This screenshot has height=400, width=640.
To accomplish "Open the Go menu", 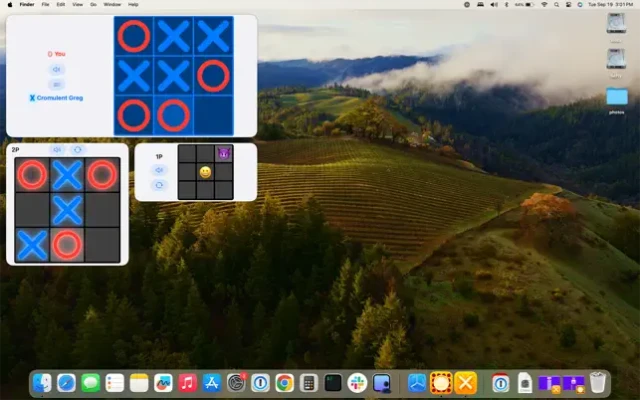I will (x=91, y=5).
